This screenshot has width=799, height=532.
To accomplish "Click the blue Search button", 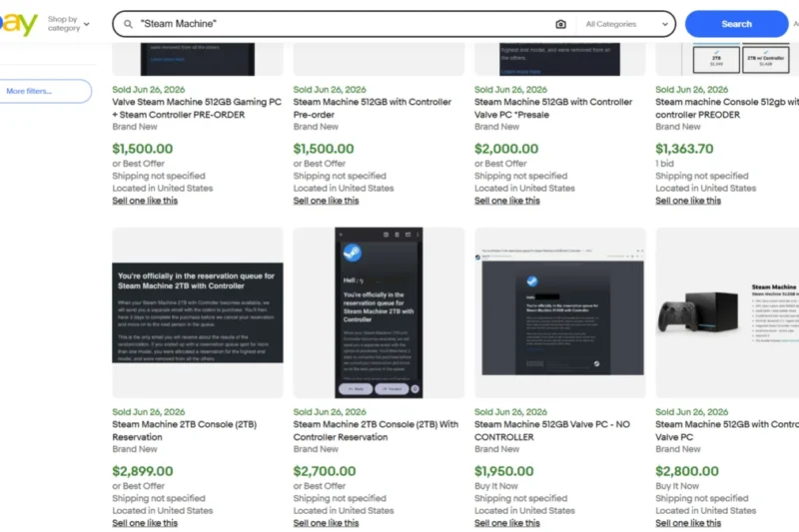I will (736, 24).
